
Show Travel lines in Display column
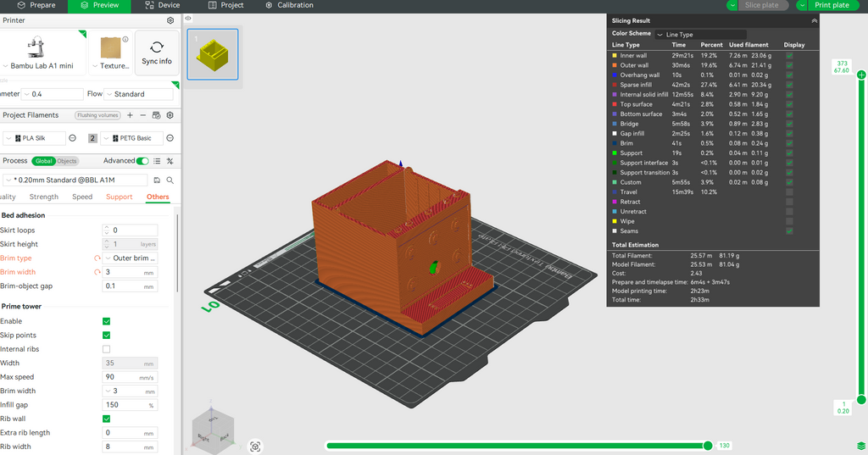tap(790, 192)
